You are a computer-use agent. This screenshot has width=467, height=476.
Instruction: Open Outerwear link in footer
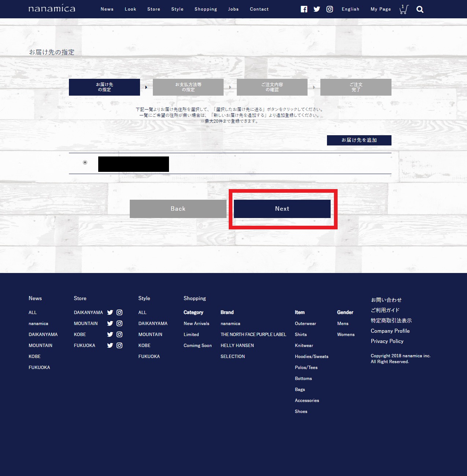tap(305, 324)
